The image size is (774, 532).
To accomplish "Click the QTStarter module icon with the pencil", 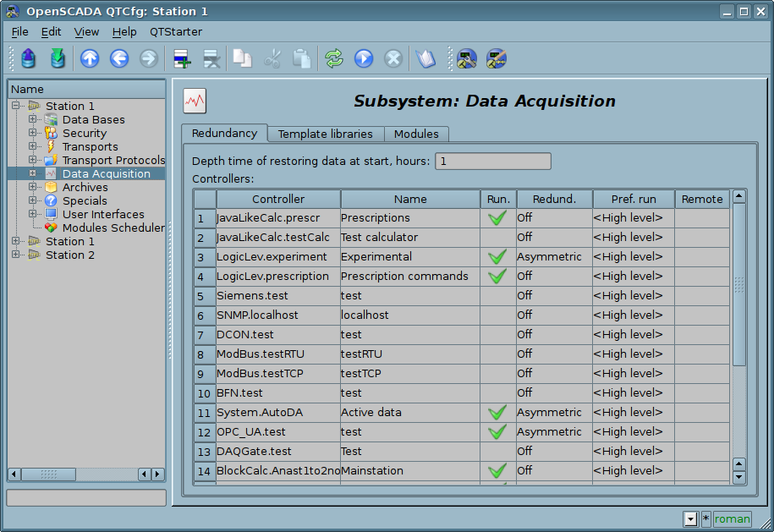I will pos(496,58).
